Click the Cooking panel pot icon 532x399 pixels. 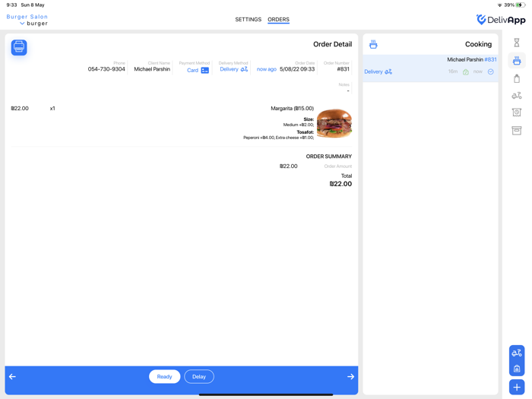373,44
